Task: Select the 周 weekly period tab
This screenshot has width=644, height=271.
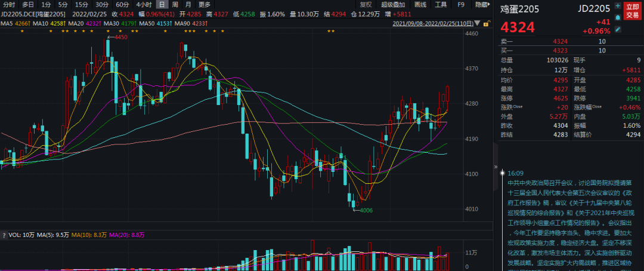Action: coord(175,5)
